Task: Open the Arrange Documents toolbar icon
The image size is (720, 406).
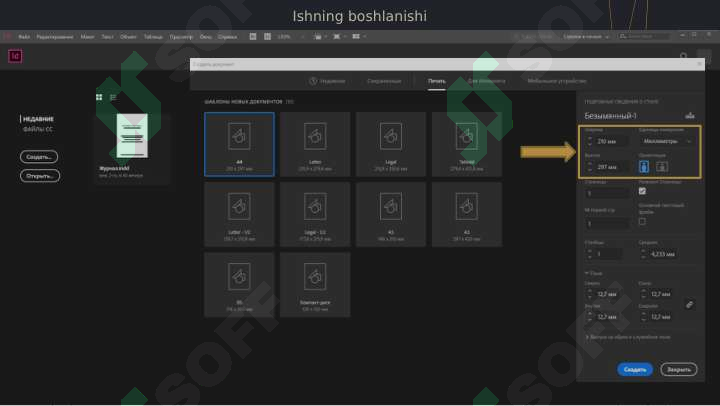Action: click(x=359, y=36)
